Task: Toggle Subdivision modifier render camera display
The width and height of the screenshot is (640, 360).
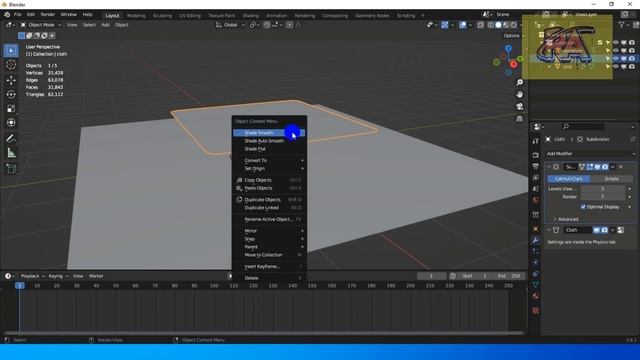Action: (x=605, y=167)
